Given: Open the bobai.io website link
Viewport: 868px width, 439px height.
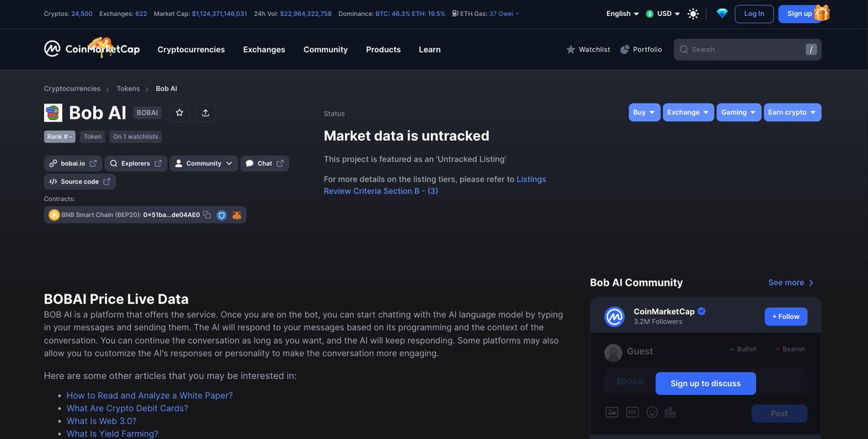Looking at the screenshot, I should click(73, 163).
